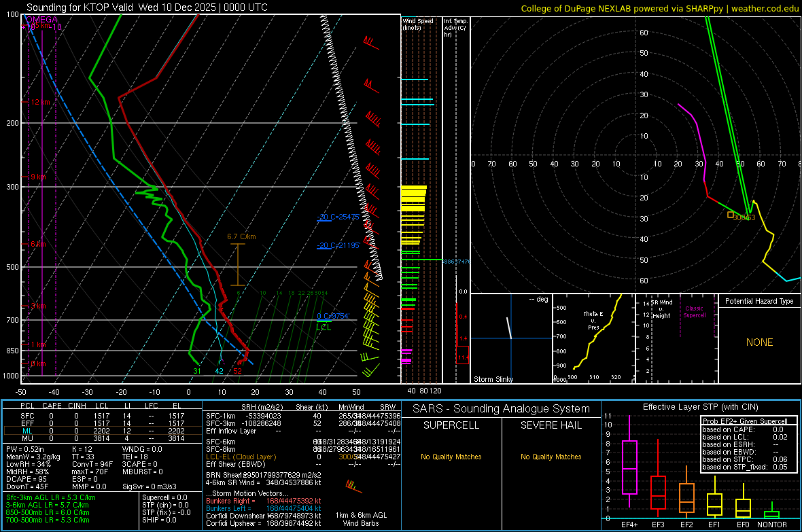Select the "-30 C=25475'" height label
The width and height of the screenshot is (802, 532).
338,217
